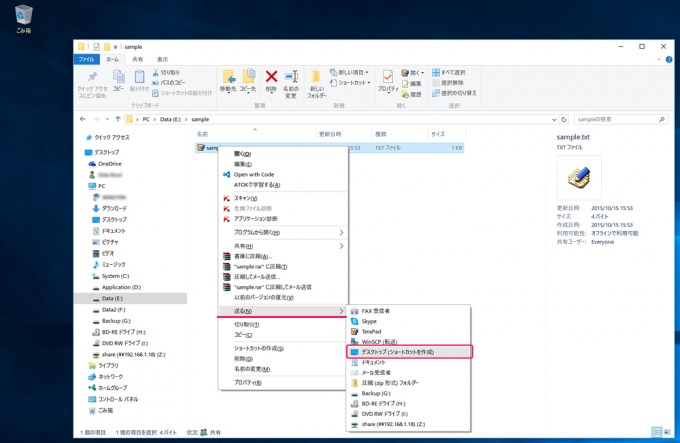
Task: Click ribbon 切り取り scissors button
Action: coord(166,72)
